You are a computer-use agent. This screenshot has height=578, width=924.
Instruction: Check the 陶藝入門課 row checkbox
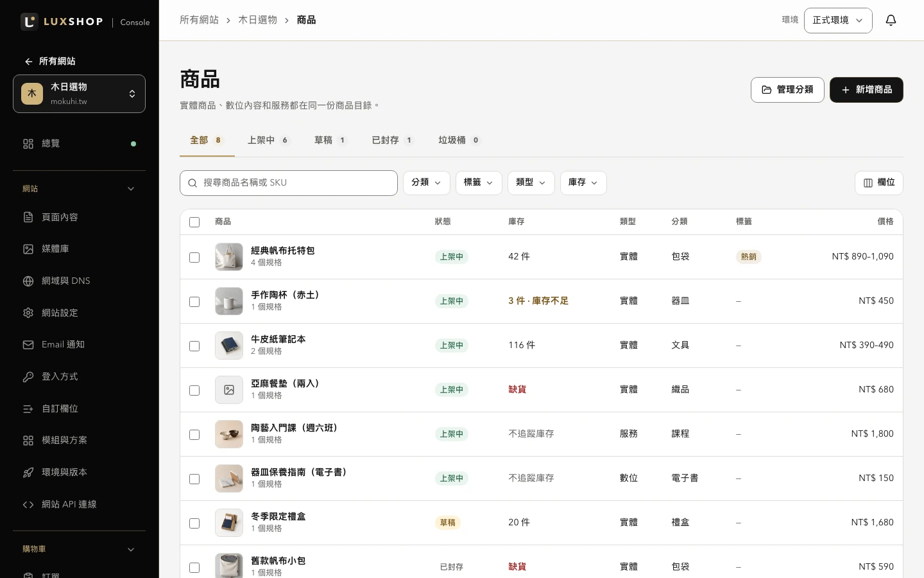point(194,435)
